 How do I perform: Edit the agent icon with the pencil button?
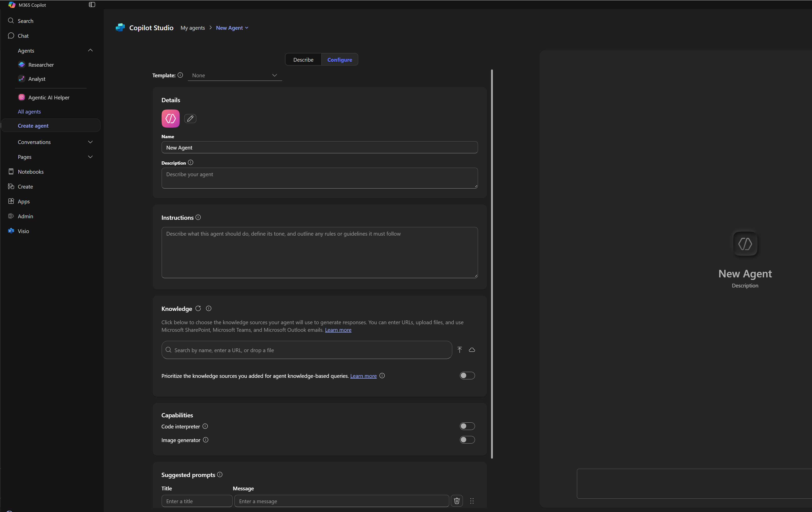(x=190, y=119)
